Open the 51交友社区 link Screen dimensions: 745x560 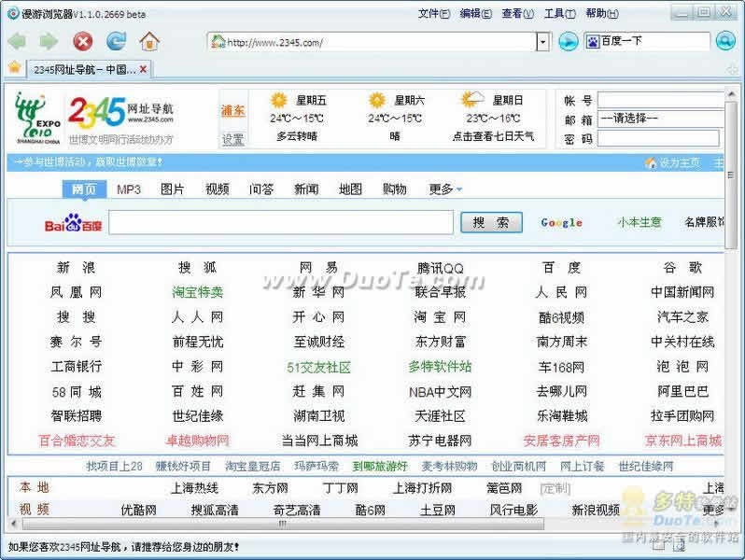[x=318, y=367]
